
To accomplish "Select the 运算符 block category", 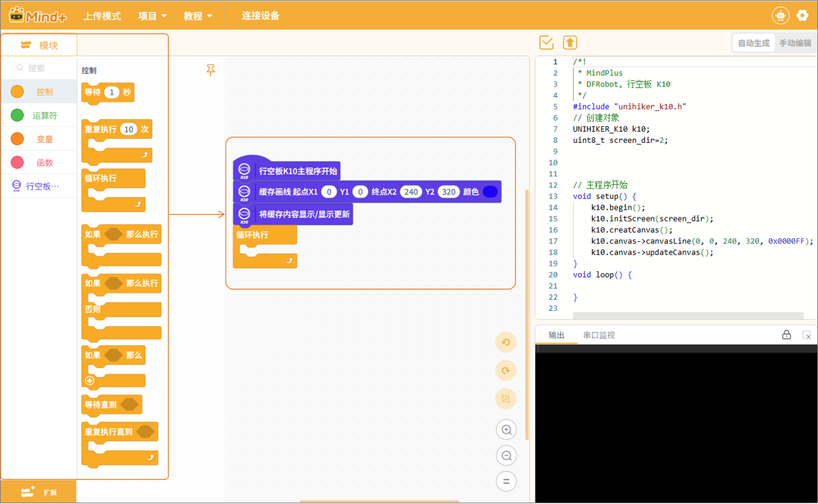I will pos(39,116).
